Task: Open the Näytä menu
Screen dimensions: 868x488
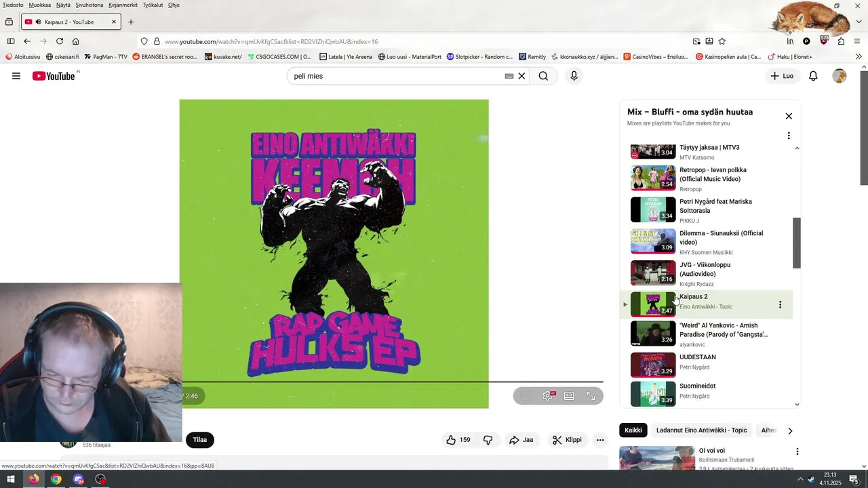Action: coord(63,5)
